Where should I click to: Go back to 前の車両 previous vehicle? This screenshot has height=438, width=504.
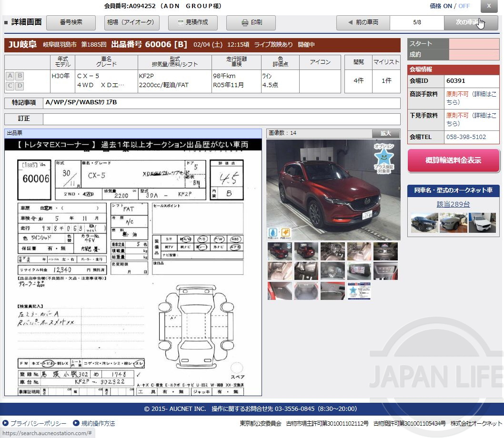[363, 22]
